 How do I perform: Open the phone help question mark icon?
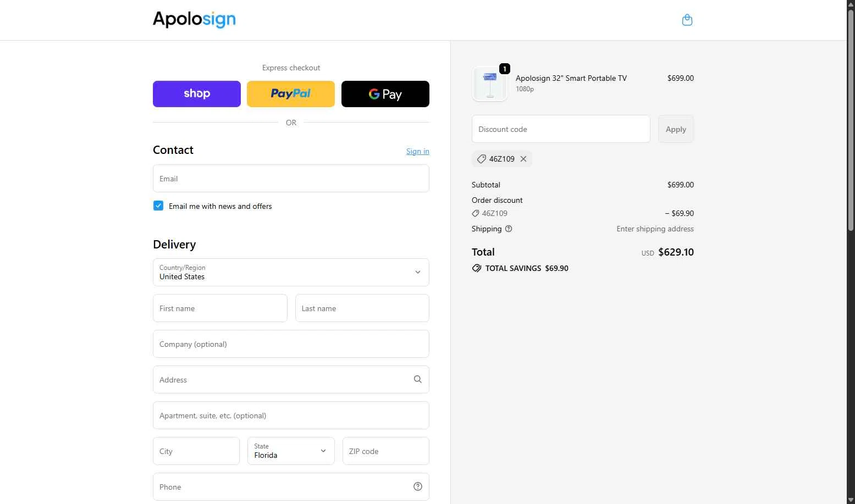click(418, 486)
